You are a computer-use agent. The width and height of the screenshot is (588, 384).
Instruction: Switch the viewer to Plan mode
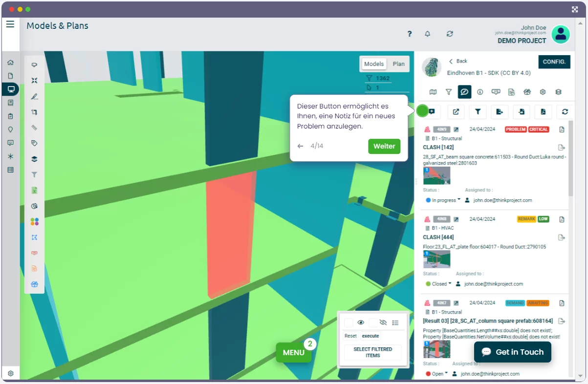398,64
